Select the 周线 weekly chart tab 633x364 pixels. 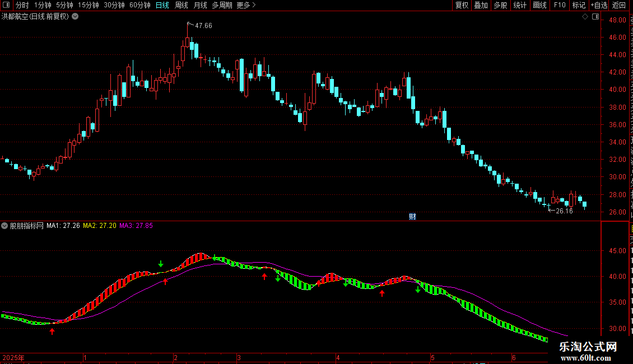click(x=181, y=5)
